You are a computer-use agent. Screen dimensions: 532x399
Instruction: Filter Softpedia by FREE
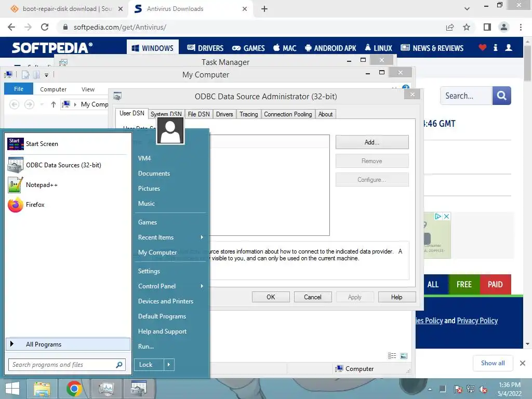(464, 284)
